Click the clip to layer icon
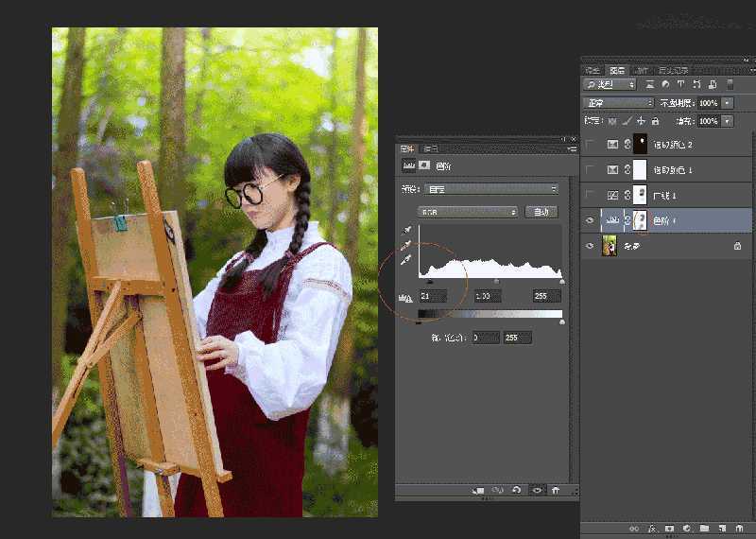Screen dimensions: 756x539 [479, 491]
